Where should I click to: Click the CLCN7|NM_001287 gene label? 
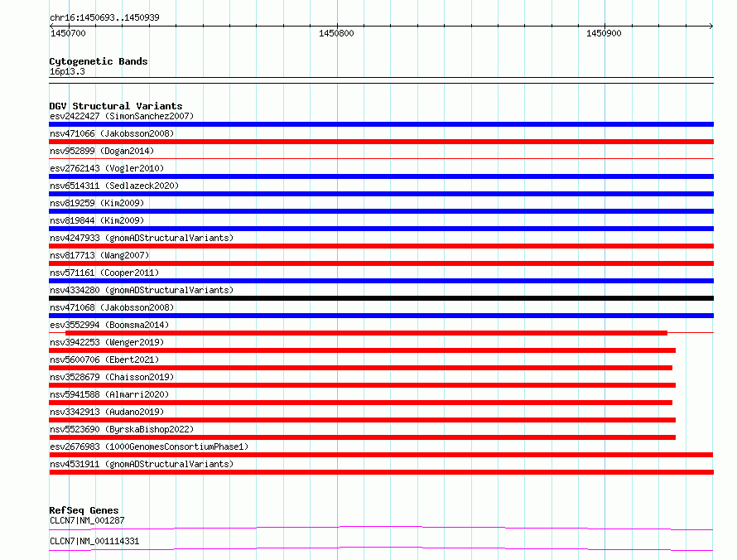[87, 520]
